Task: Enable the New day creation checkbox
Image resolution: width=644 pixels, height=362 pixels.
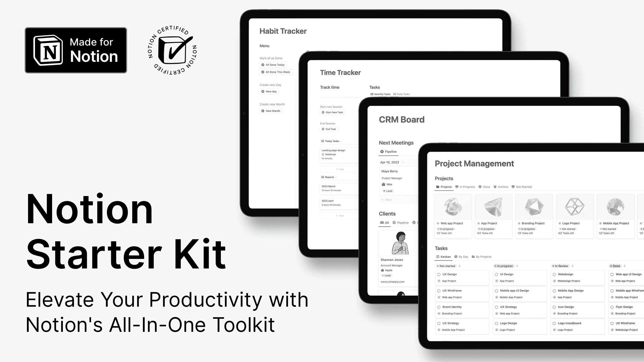Action: (x=263, y=92)
